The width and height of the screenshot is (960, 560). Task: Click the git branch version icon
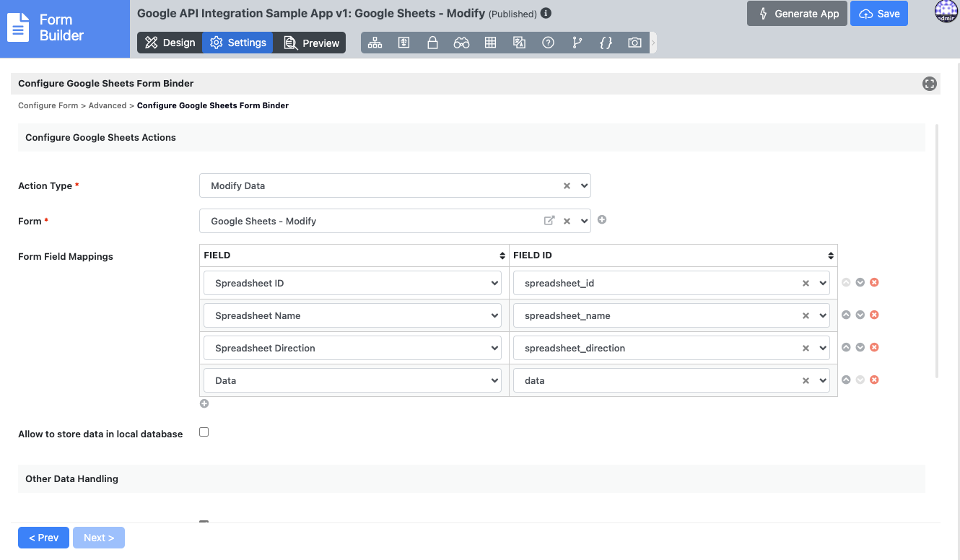coord(577,43)
